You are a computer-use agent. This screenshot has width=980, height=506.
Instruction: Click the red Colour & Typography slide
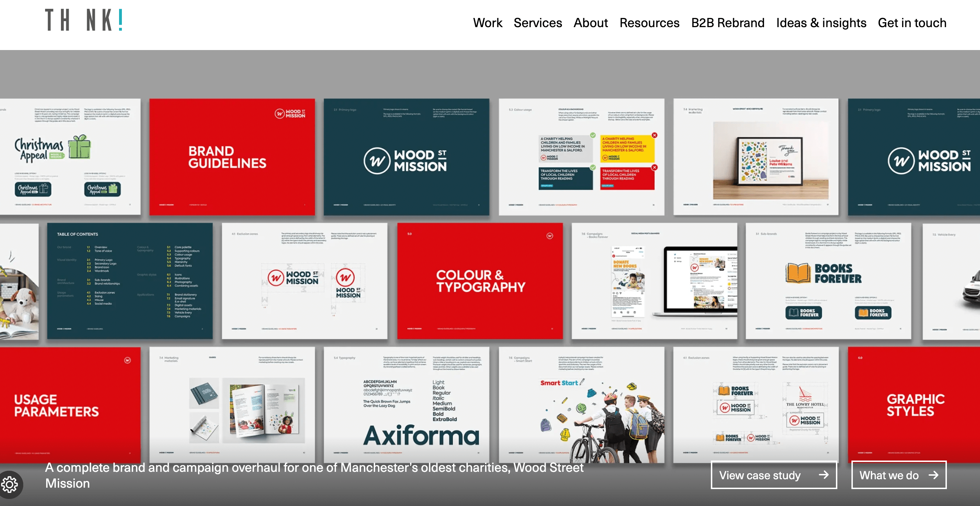pos(480,281)
